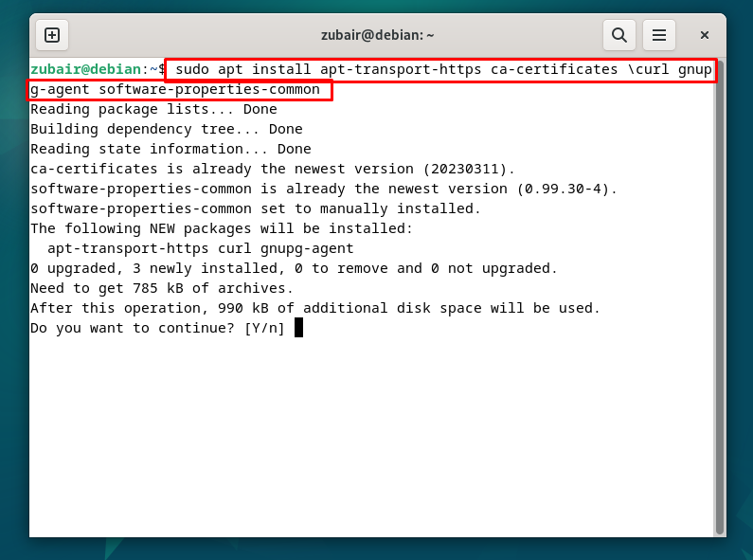Close the terminal window
The width and height of the screenshot is (753, 560).
[704, 35]
